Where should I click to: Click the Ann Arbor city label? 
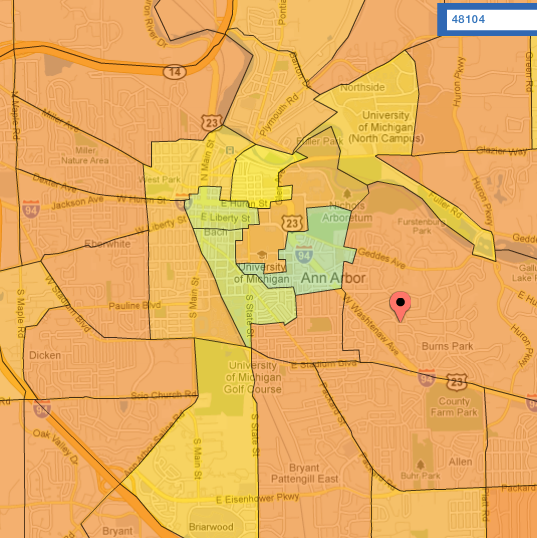[x=333, y=278]
